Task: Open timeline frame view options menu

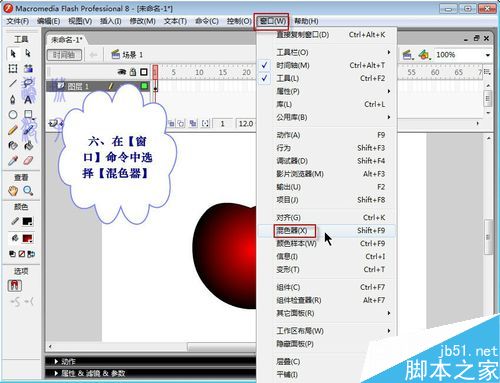Action: [487, 72]
